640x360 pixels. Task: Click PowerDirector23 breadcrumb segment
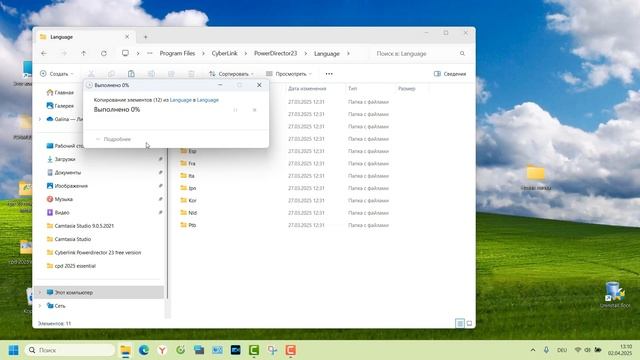click(x=276, y=53)
